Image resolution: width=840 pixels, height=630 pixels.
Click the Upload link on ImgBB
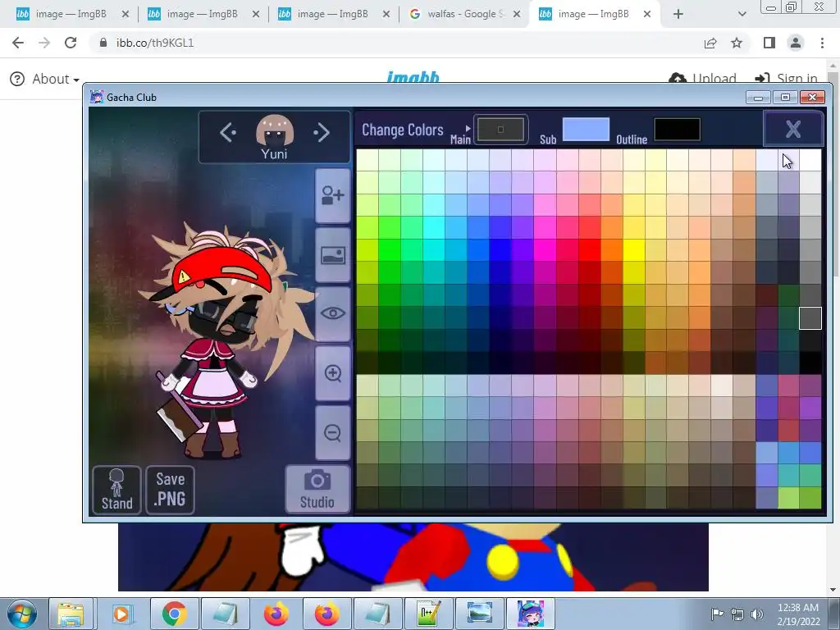(x=702, y=79)
